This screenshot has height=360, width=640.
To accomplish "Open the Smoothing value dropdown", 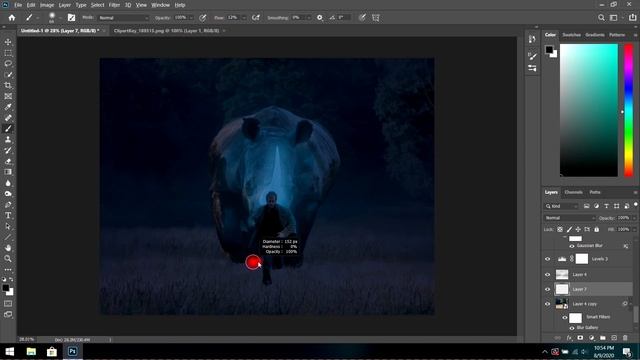I will click(309, 18).
